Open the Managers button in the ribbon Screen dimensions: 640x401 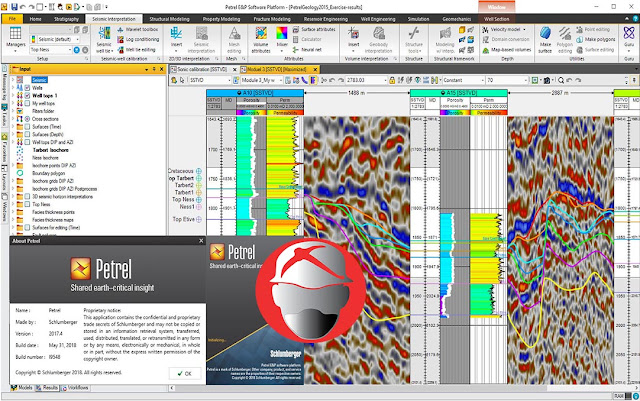[16, 39]
